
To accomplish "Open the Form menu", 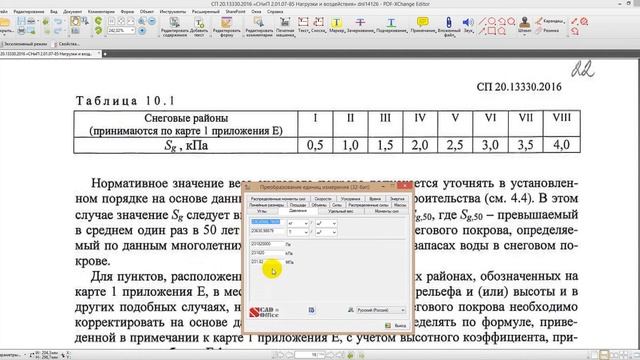I will tap(127, 12).
